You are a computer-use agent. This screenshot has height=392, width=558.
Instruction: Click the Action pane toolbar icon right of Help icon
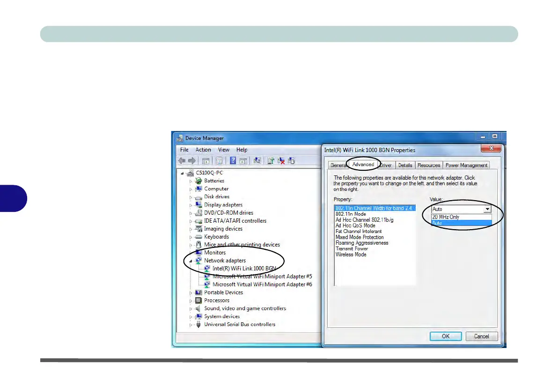(243, 161)
